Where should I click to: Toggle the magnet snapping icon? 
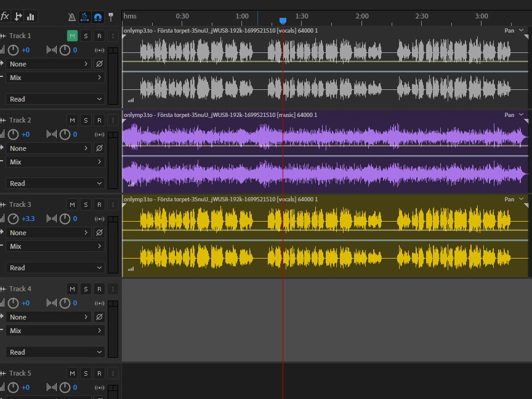coord(98,17)
